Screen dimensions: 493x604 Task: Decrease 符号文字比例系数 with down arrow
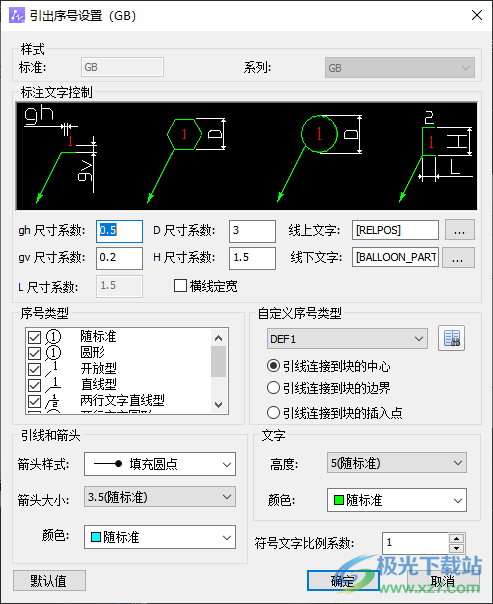[x=457, y=548]
